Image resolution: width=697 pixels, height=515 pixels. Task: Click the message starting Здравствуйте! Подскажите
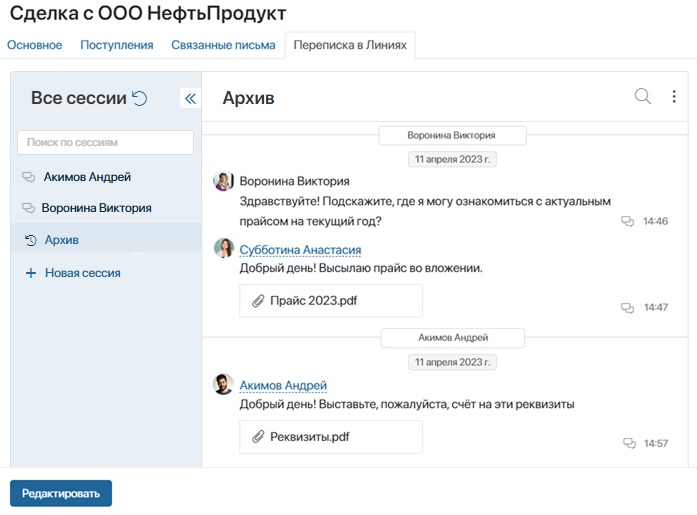point(425,211)
